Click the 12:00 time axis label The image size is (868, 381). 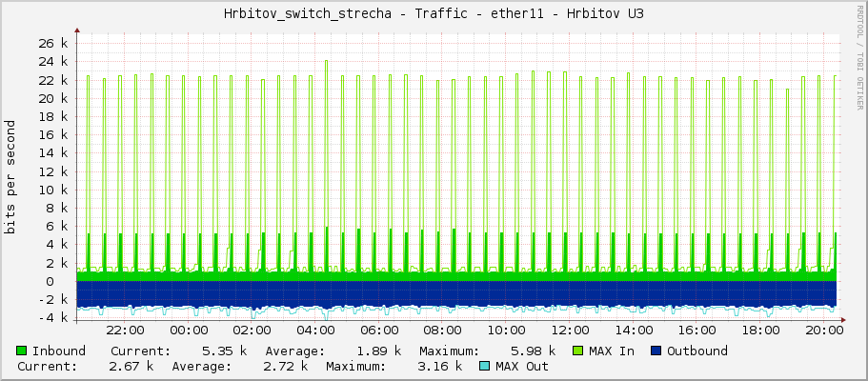570,331
